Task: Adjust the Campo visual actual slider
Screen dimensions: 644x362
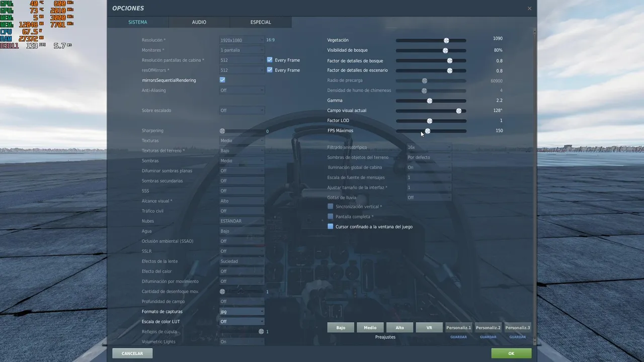Action: pyautogui.click(x=431, y=111)
